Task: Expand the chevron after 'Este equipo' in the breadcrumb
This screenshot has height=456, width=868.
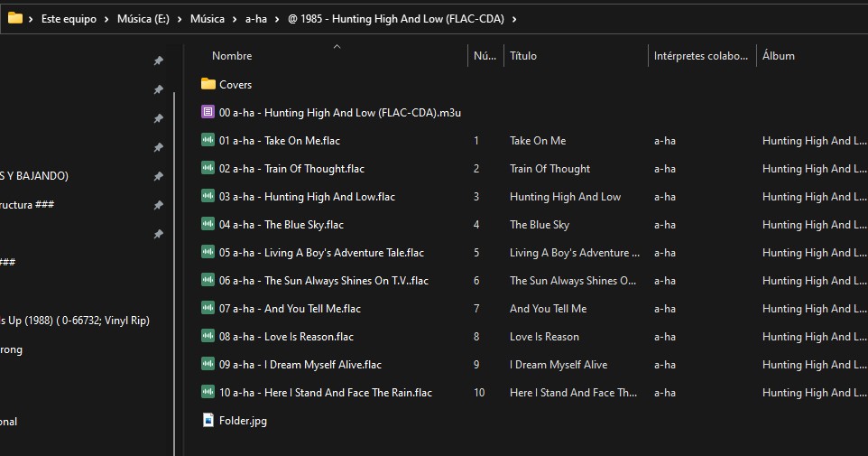Action: click(x=106, y=19)
